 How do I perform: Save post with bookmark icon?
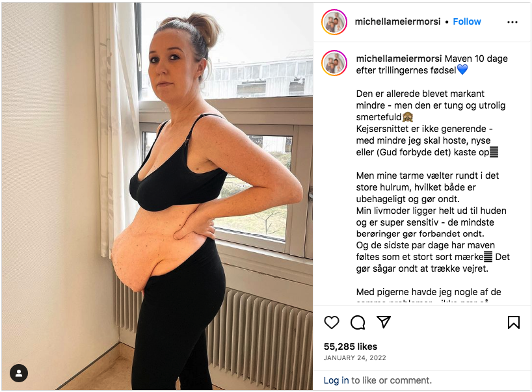pos(513,322)
